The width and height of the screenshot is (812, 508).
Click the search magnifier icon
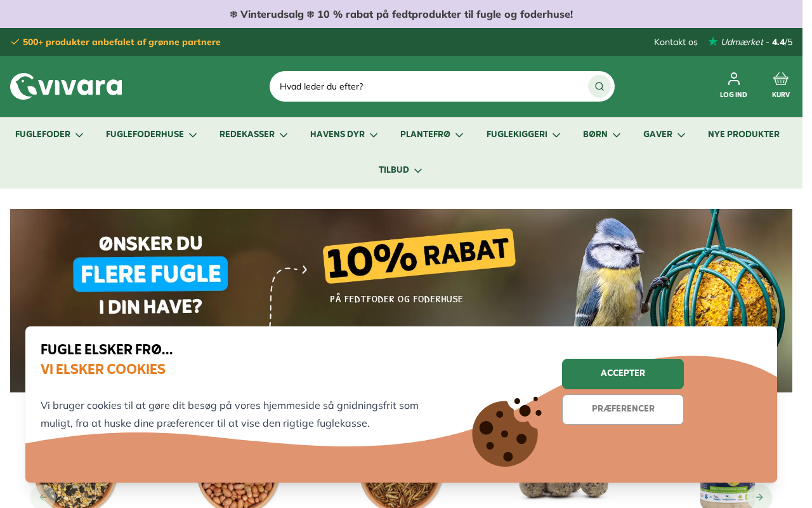click(x=599, y=86)
